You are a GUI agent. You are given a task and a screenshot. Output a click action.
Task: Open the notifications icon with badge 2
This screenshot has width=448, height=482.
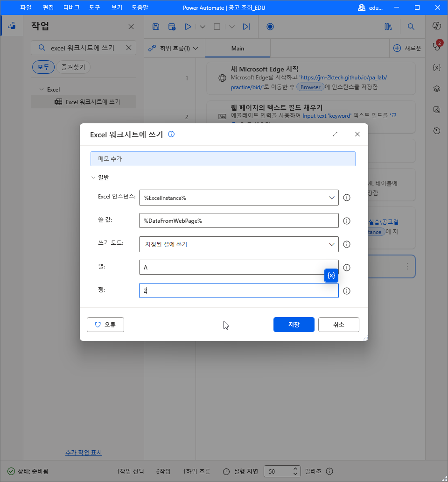coord(437,45)
